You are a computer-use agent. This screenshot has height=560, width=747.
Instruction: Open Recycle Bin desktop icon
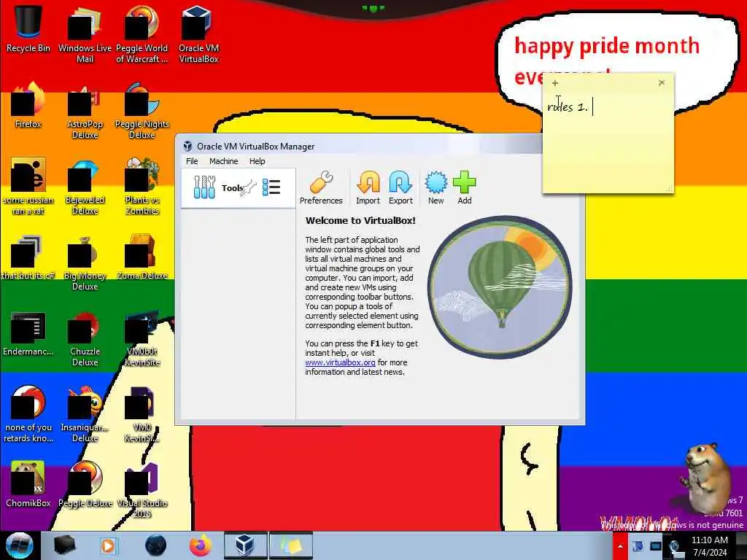tap(28, 28)
